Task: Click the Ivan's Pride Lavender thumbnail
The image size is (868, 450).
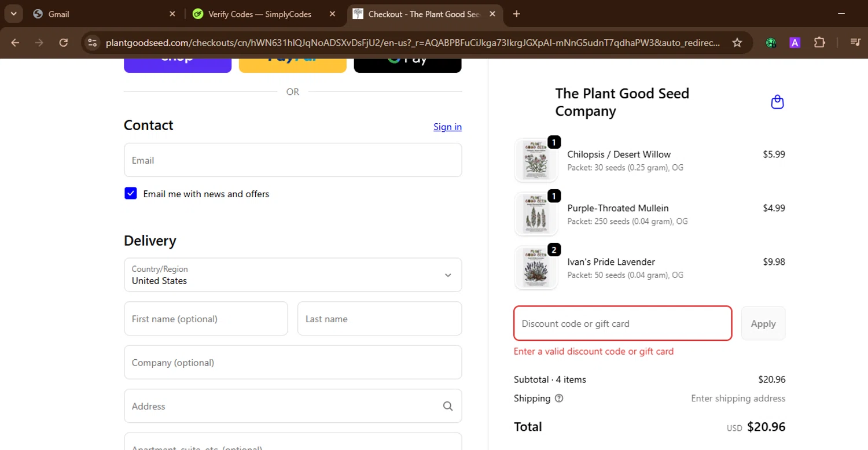Action: pyautogui.click(x=536, y=268)
